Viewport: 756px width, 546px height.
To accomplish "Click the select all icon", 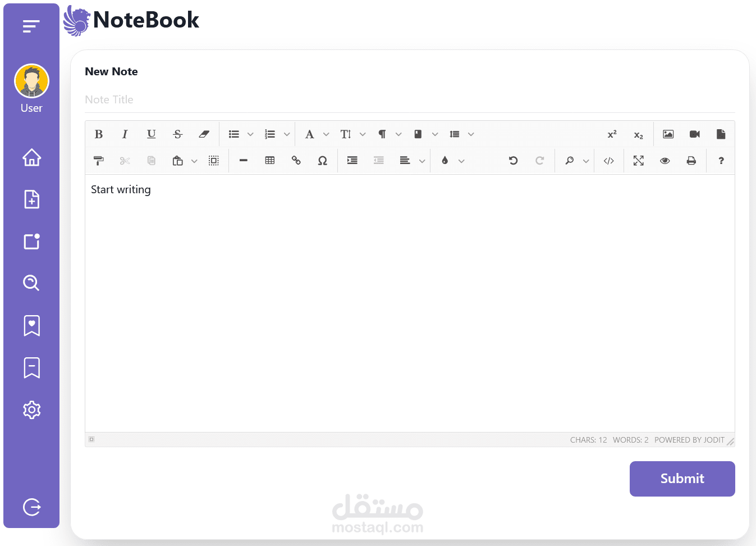I will pos(214,161).
